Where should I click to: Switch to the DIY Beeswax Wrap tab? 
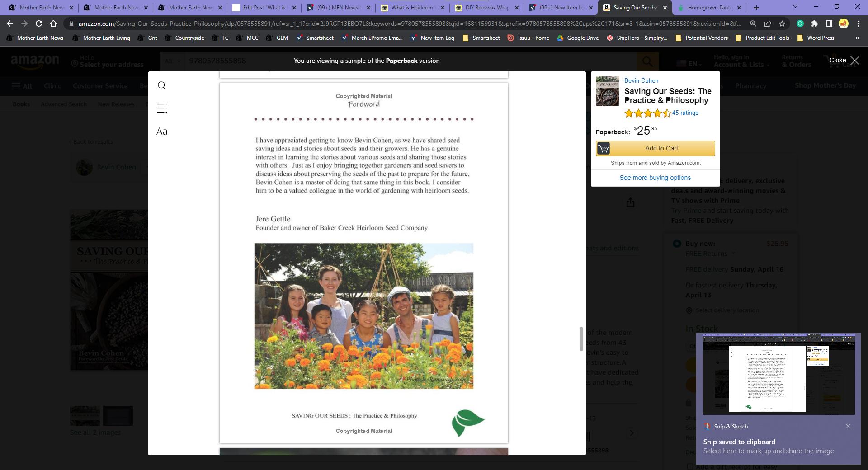[487, 7]
